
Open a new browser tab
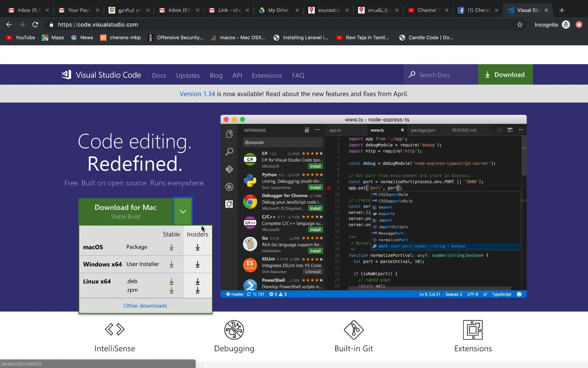click(562, 10)
